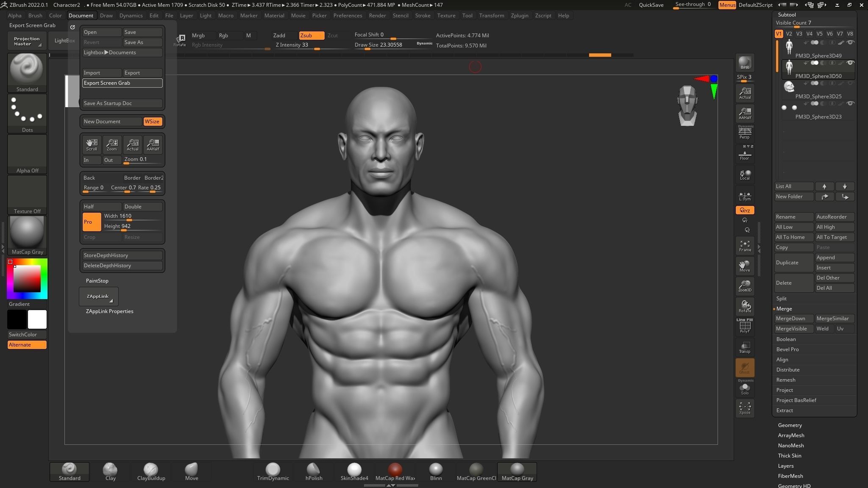Expand the Extract section
The image size is (868, 488).
pos(785,410)
